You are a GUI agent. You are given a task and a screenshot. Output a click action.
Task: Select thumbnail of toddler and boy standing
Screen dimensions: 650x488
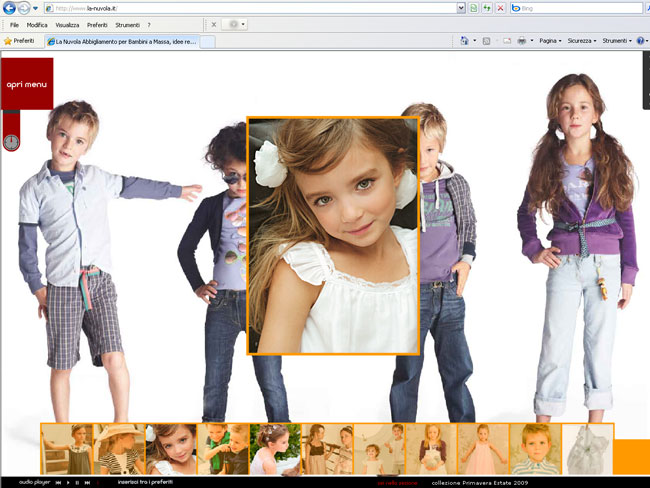pyautogui.click(x=379, y=449)
